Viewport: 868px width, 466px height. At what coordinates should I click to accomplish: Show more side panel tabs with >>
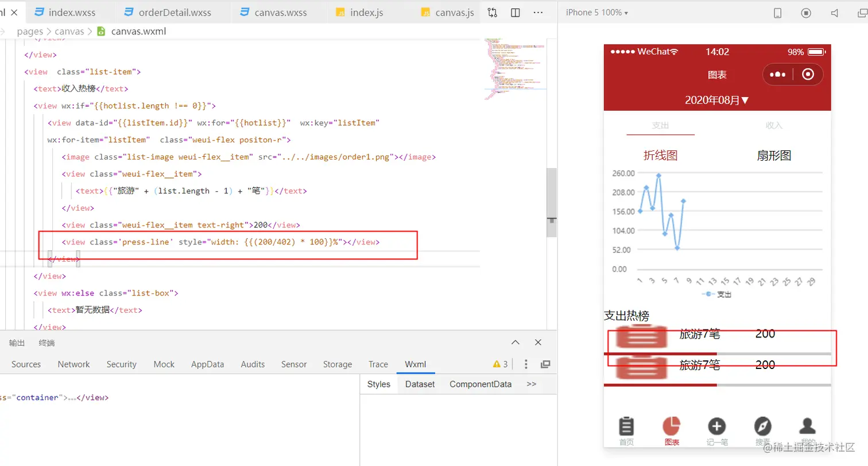[531, 385]
